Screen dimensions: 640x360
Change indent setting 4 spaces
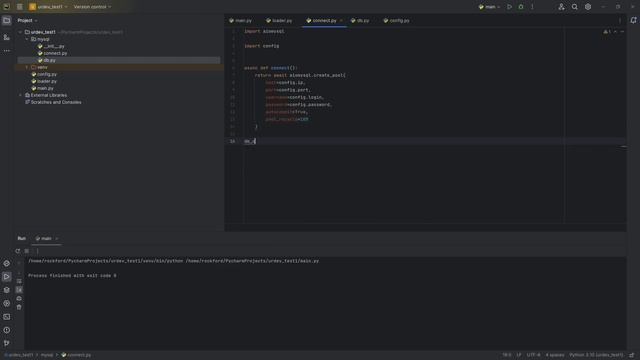click(x=555, y=355)
